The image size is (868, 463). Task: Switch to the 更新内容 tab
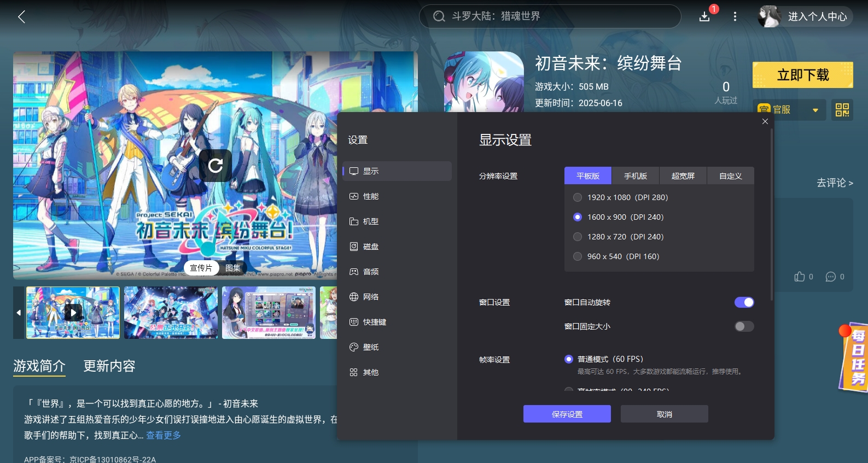point(109,366)
